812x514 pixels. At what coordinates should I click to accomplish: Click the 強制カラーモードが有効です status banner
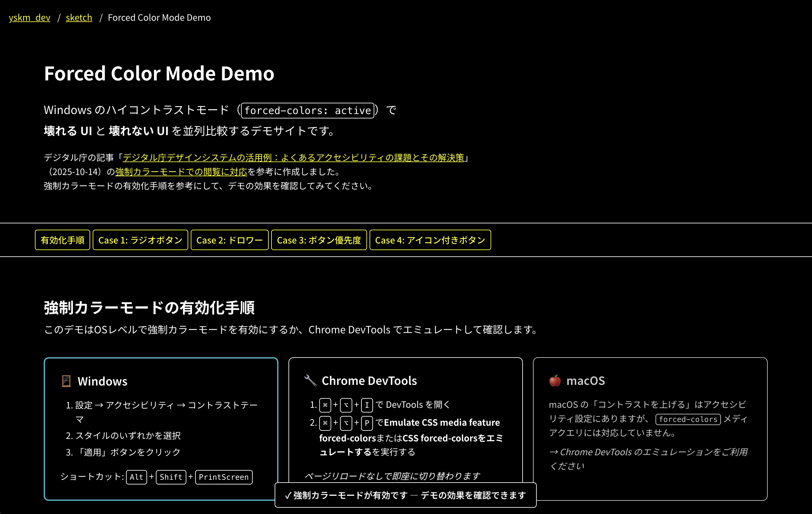405,495
